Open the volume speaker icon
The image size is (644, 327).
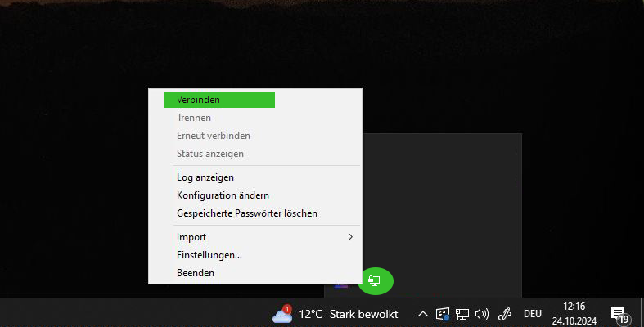482,314
